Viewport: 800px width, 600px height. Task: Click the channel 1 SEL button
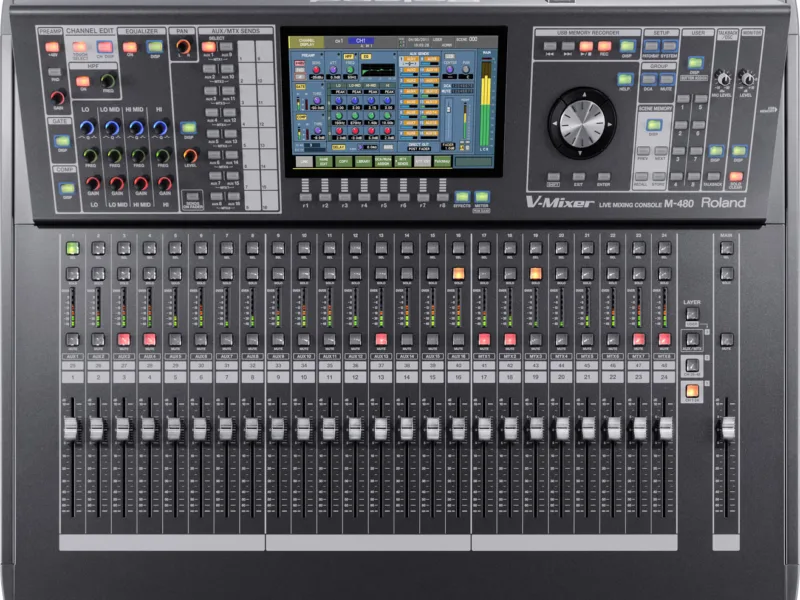(x=72, y=248)
